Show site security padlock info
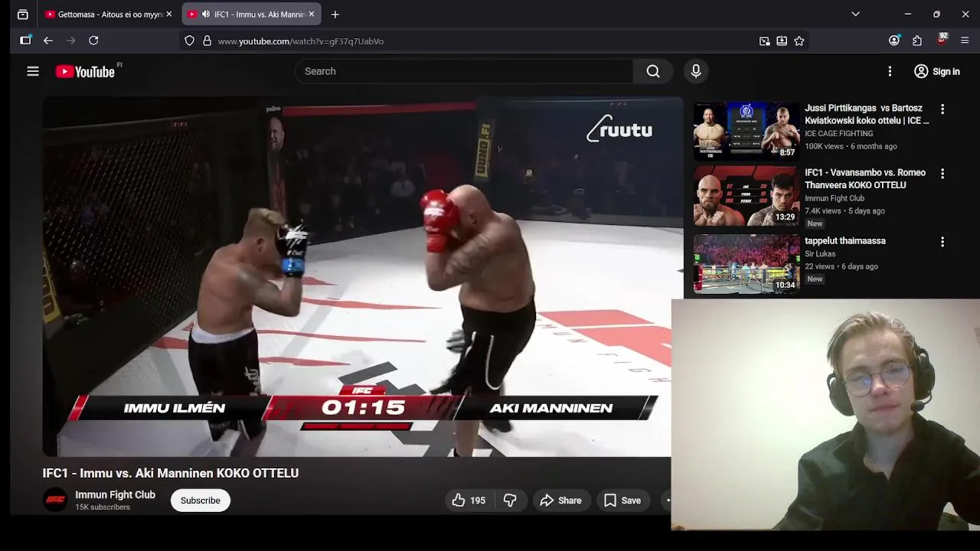This screenshot has width=980, height=551. pyautogui.click(x=207, y=41)
